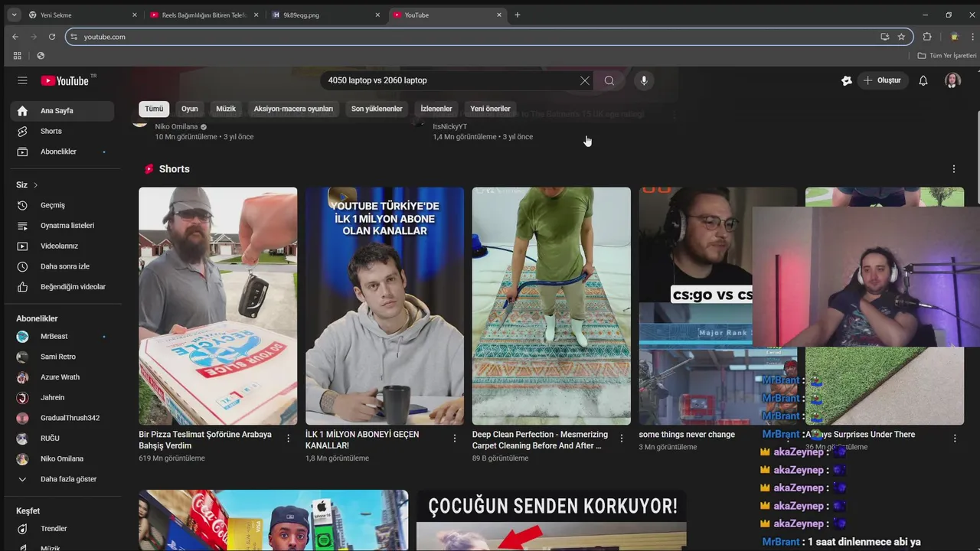Image resolution: width=980 pixels, height=551 pixels.
Task: Go back with browser back arrow
Action: click(x=15, y=37)
